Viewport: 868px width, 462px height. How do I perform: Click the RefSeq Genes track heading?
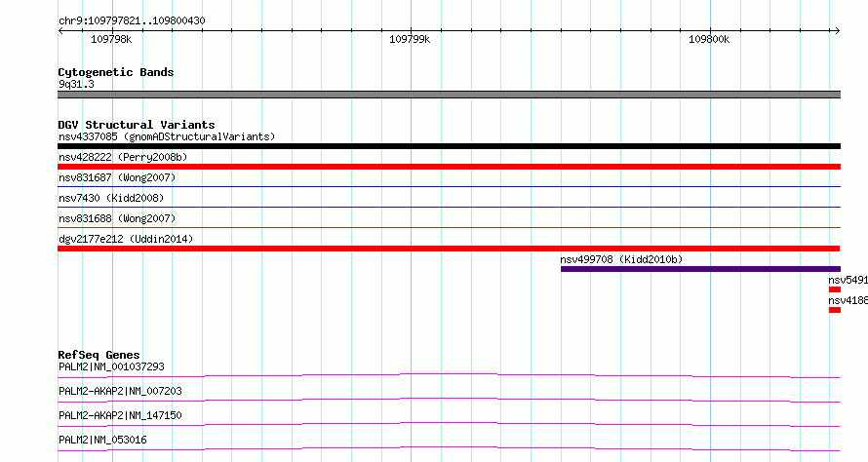(99, 355)
